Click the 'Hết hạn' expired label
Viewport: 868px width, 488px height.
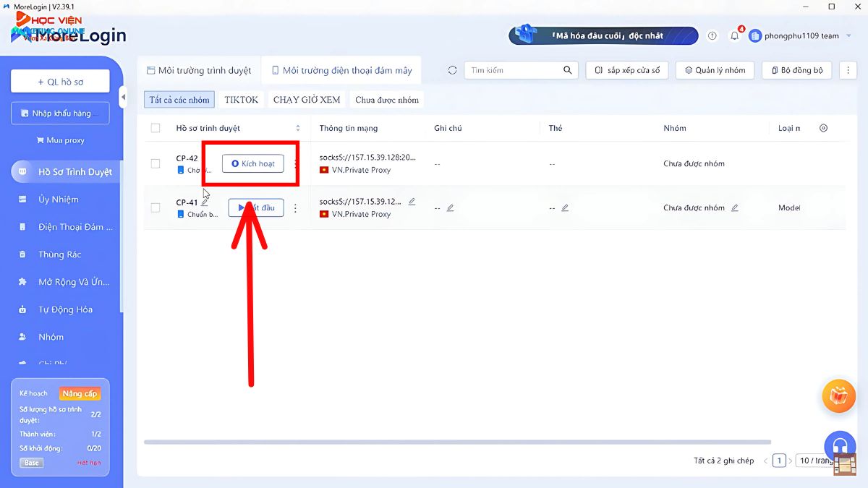click(89, 463)
